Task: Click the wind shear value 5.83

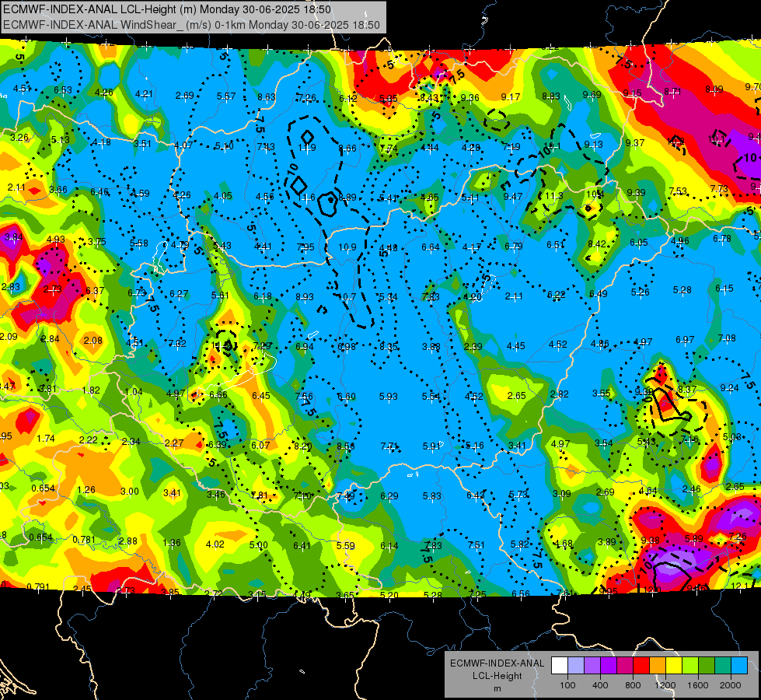Action: click(432, 496)
